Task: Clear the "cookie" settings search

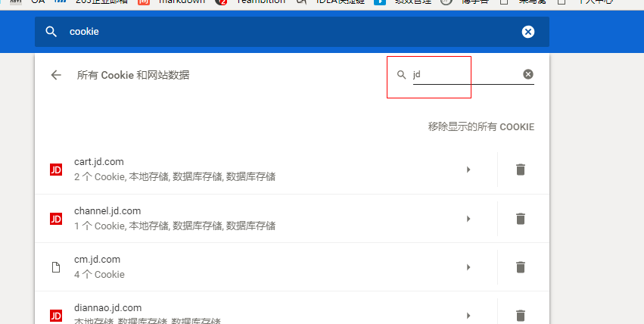Action: coord(527,32)
